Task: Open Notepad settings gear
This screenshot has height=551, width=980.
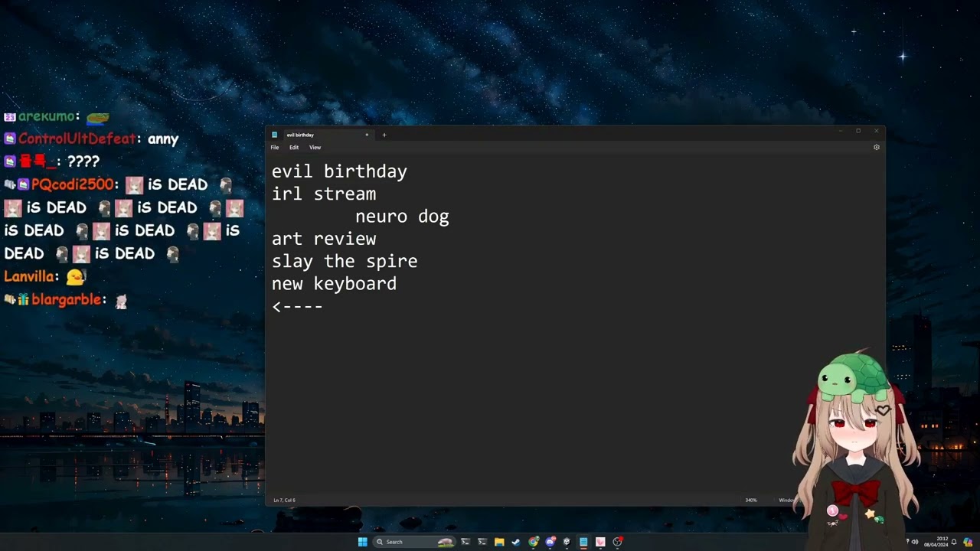Action: click(x=877, y=147)
